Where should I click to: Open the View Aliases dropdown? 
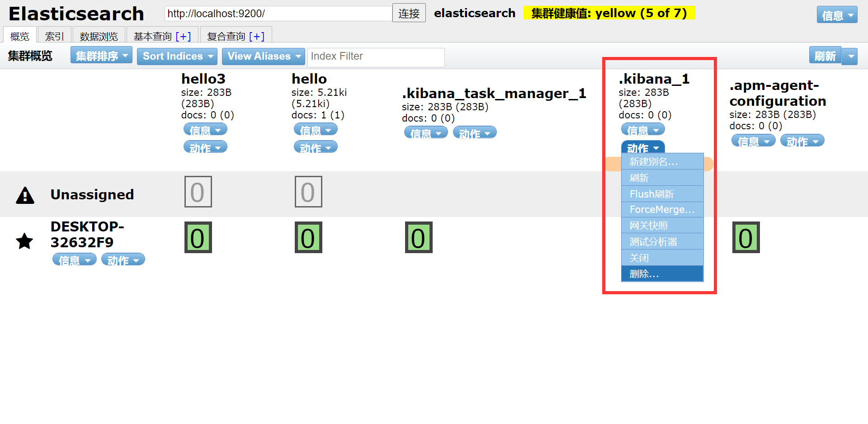tap(264, 56)
